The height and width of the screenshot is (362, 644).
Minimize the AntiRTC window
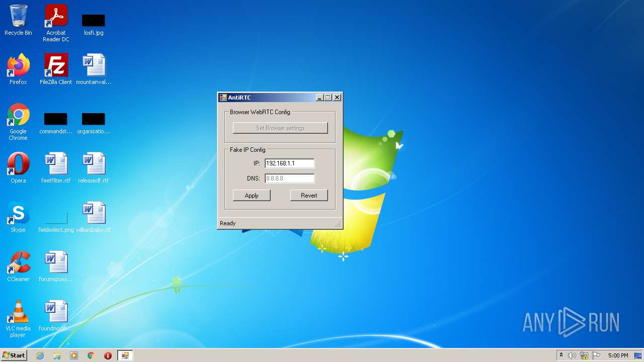click(319, 98)
